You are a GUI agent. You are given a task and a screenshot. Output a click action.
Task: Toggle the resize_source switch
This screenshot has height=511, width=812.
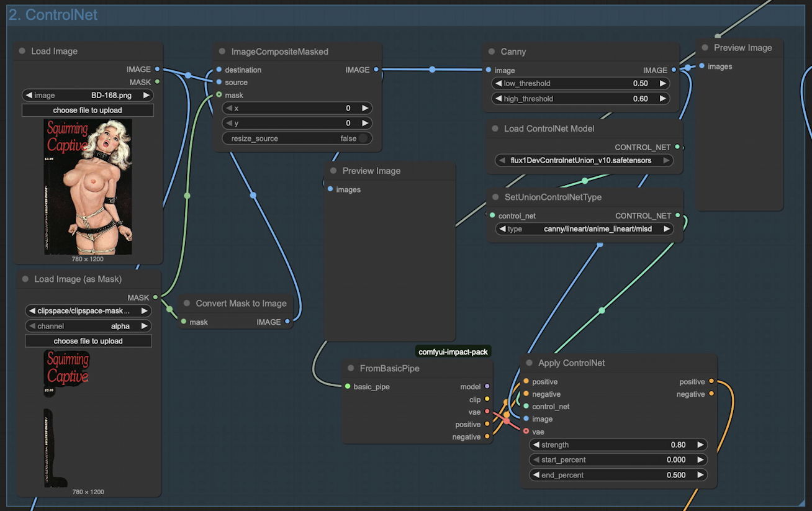pyautogui.click(x=363, y=138)
